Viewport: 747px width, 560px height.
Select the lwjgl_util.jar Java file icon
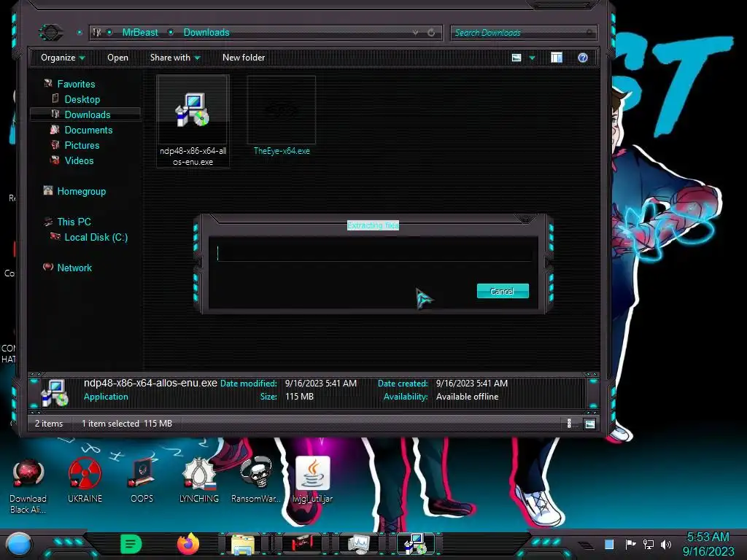tap(312, 480)
